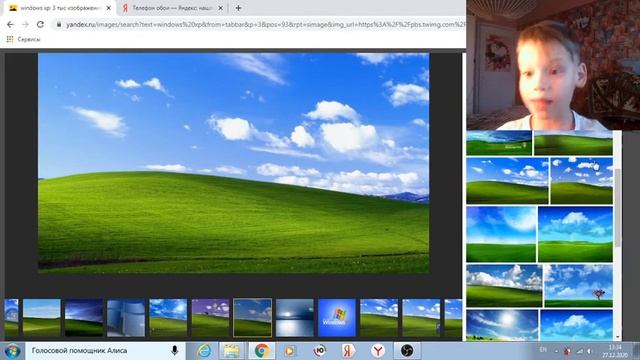This screenshot has width=640, height=360.
Task: Close the 'Телефон обои' tab
Action: click(x=220, y=8)
